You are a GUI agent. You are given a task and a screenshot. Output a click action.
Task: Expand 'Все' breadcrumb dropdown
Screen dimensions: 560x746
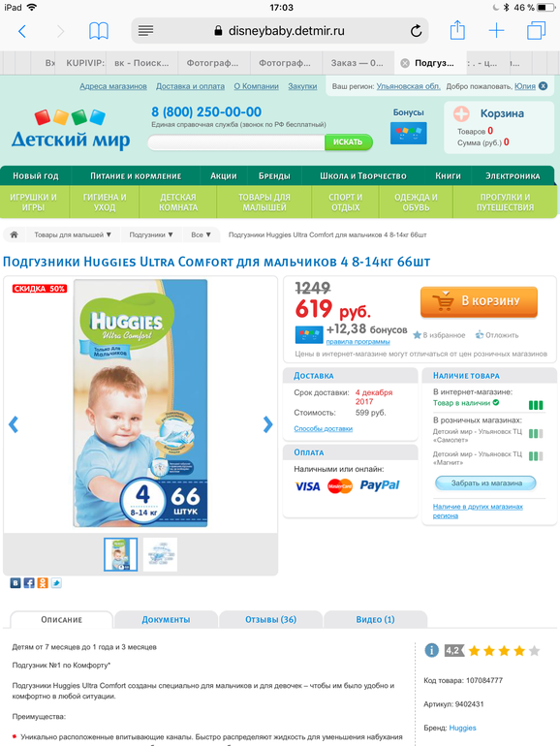point(201,234)
